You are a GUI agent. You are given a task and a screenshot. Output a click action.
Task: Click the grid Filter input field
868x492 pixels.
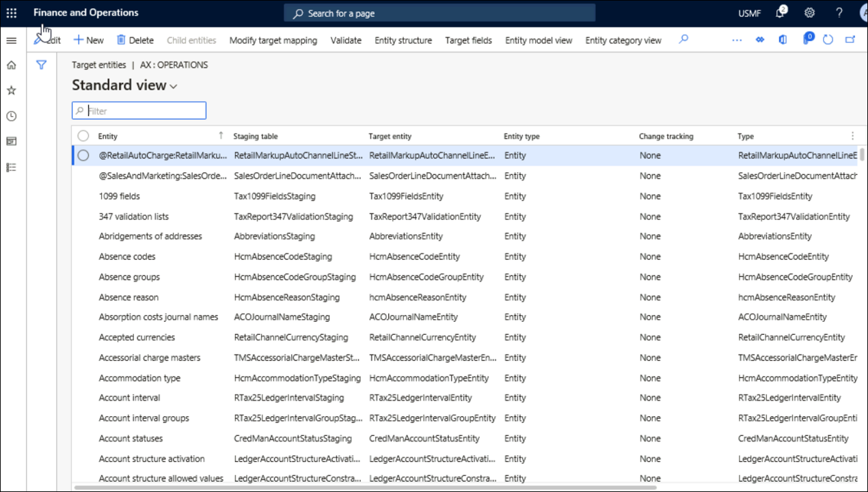139,111
